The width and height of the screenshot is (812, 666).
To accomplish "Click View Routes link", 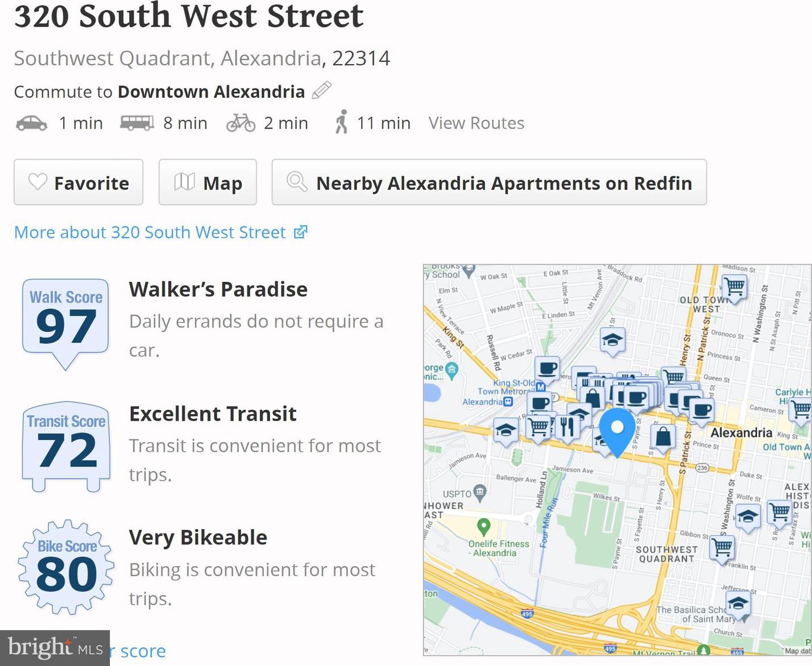I will point(476,123).
